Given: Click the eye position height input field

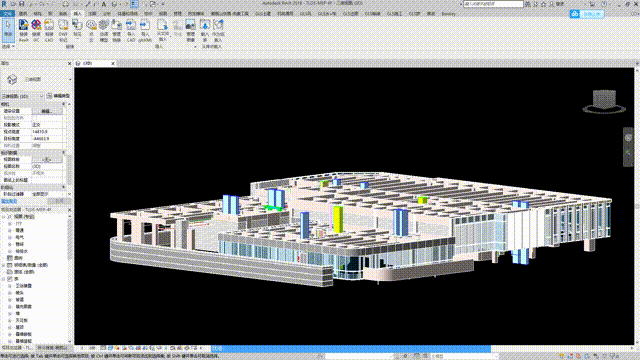Looking at the screenshot, I should click(x=47, y=132).
